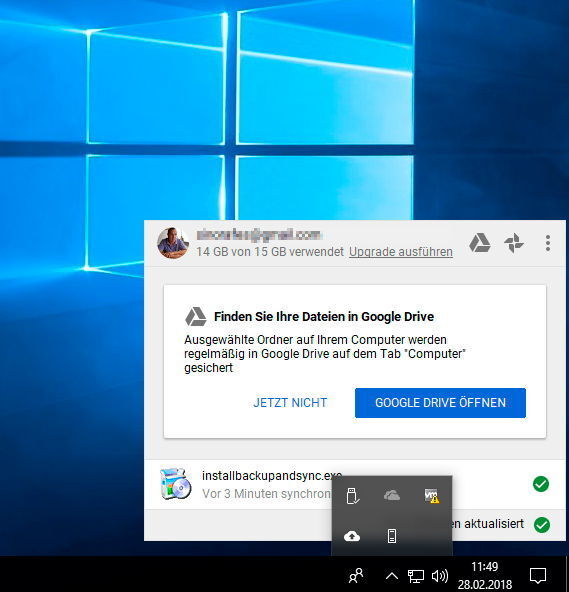Click GOOGLE DRIVE ÖFFNEN button
Image resolution: width=569 pixels, height=592 pixels.
pyautogui.click(x=440, y=402)
